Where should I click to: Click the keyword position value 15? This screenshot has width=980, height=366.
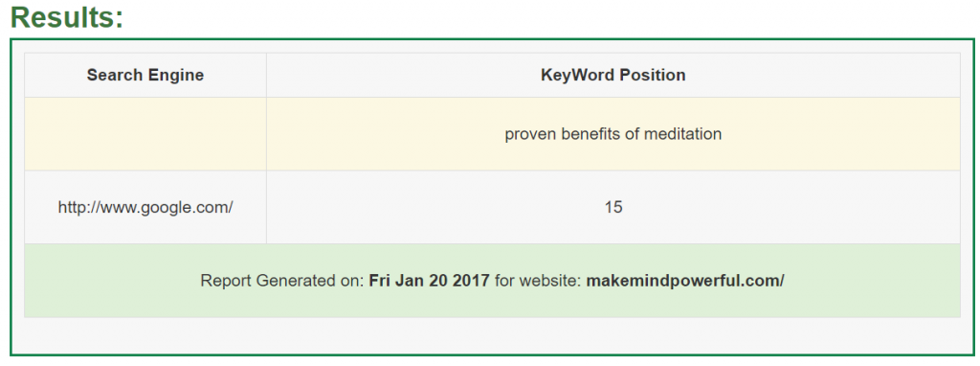(613, 207)
